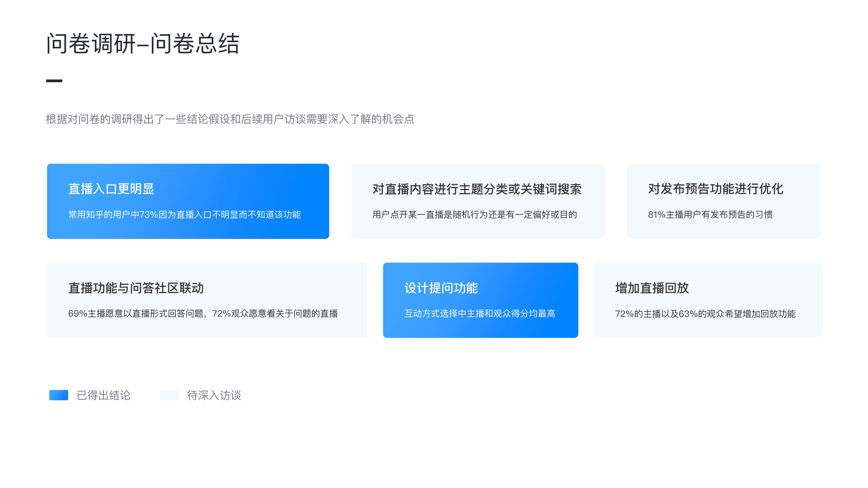Click the legend label 待深入访谈
The height and width of the screenshot is (488, 868).
pos(214,395)
